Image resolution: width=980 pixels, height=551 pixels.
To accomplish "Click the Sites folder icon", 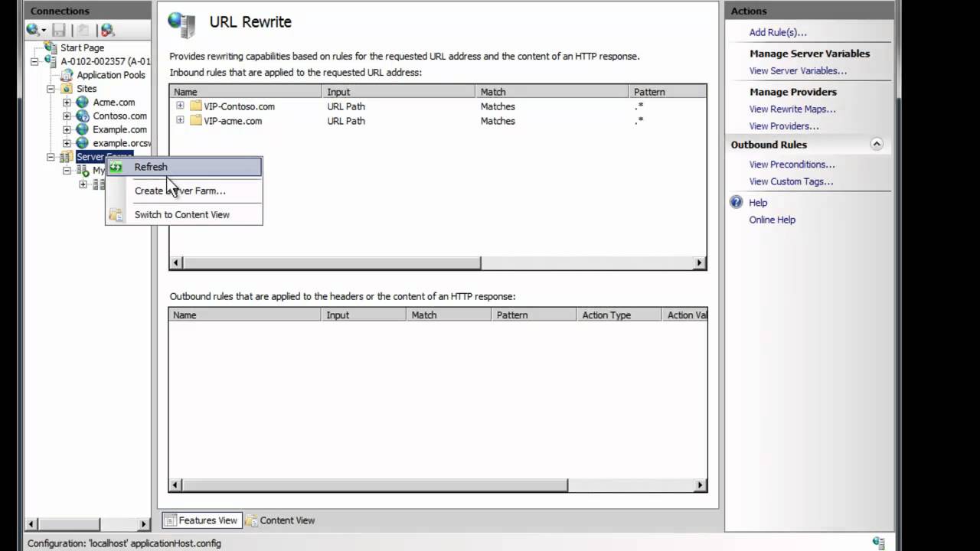I will click(x=67, y=89).
